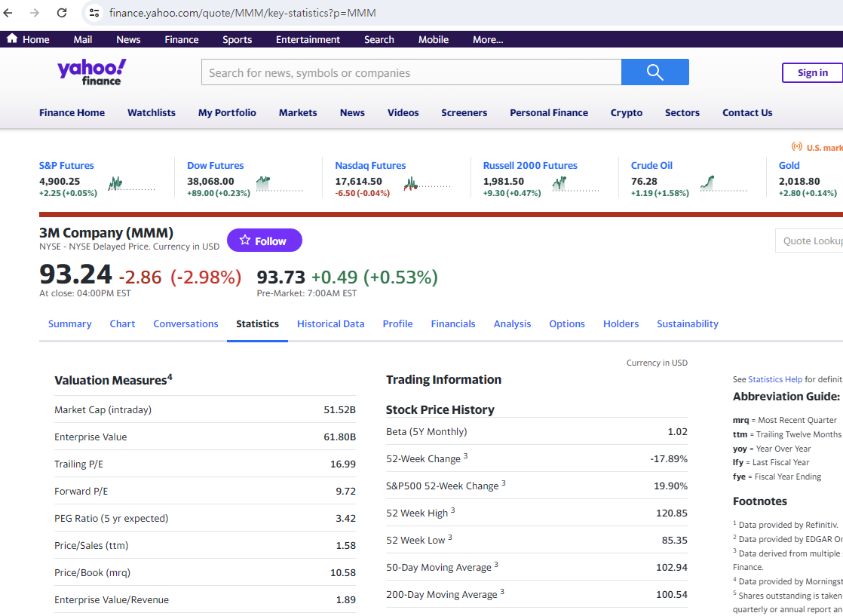Click the Beta (5Y Monthly) row label
The image size is (843, 616).
[x=426, y=431]
